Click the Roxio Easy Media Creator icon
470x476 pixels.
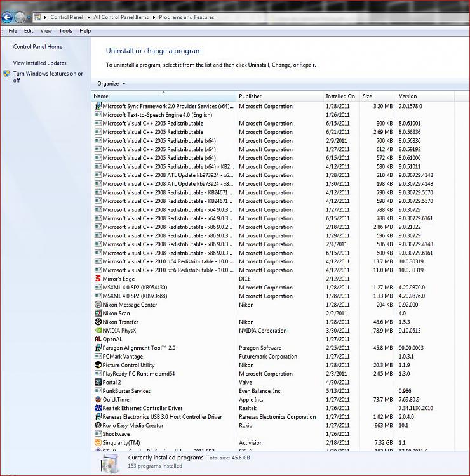[x=98, y=425]
